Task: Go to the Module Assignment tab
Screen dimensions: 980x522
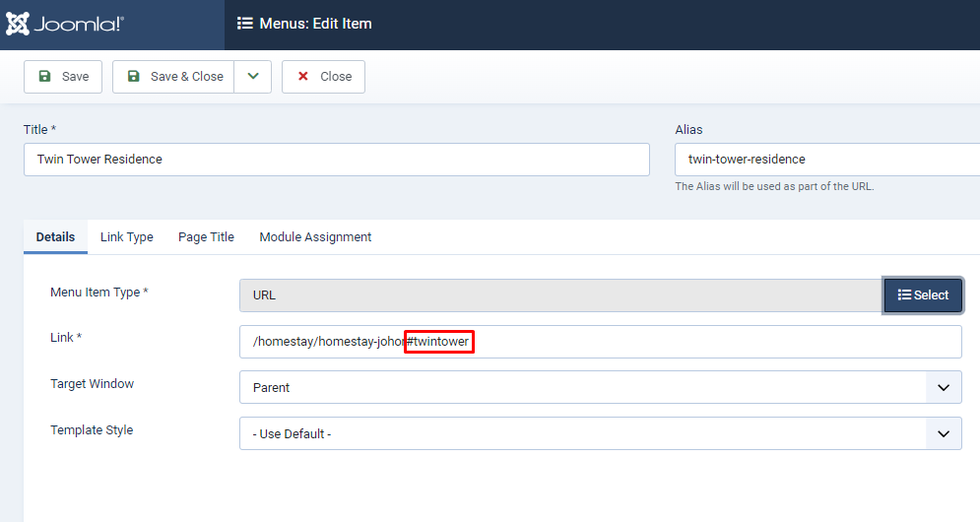Action: point(315,237)
